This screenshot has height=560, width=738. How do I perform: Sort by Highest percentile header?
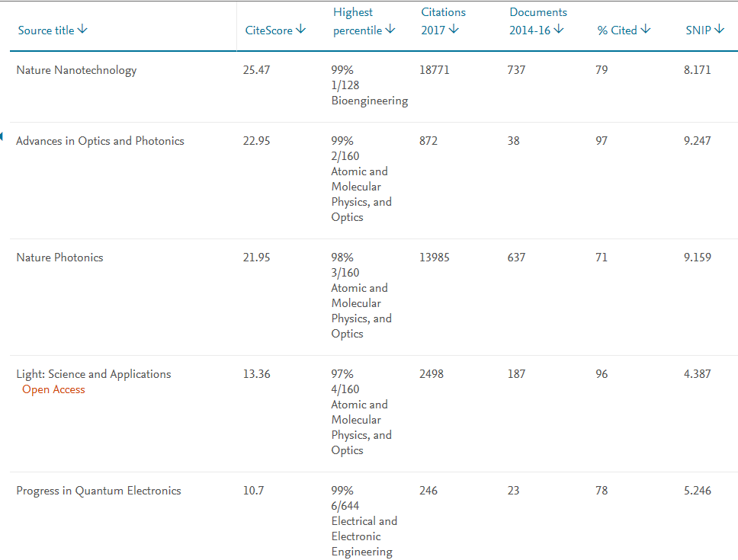click(364, 21)
